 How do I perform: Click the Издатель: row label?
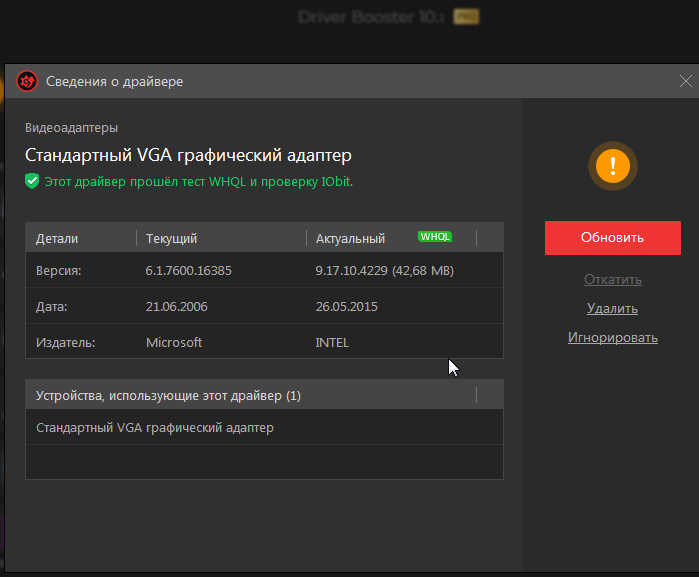(x=66, y=342)
